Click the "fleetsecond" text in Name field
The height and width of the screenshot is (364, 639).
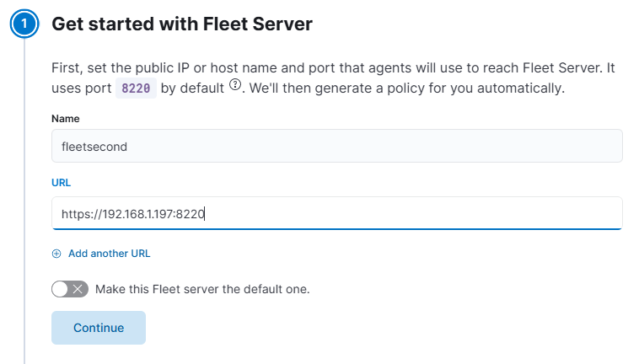94,146
